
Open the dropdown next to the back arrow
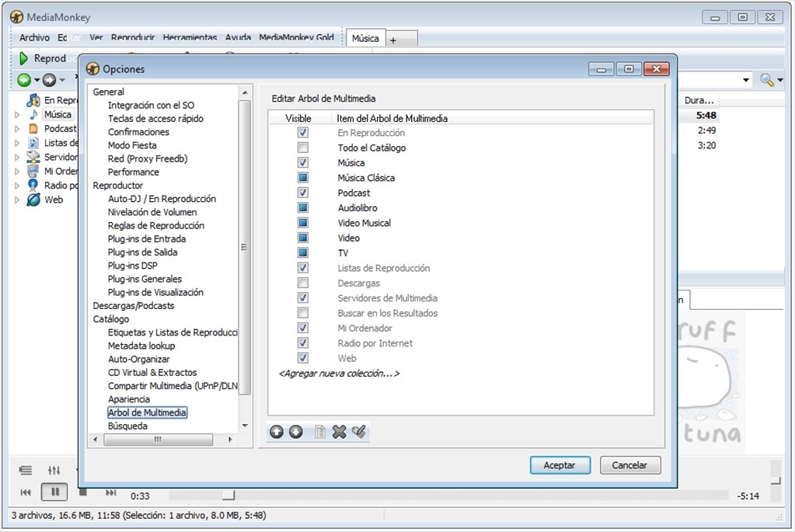(x=37, y=80)
